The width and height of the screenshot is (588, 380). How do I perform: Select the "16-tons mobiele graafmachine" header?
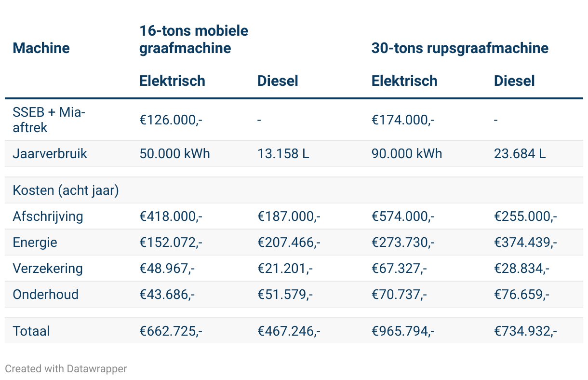point(194,40)
